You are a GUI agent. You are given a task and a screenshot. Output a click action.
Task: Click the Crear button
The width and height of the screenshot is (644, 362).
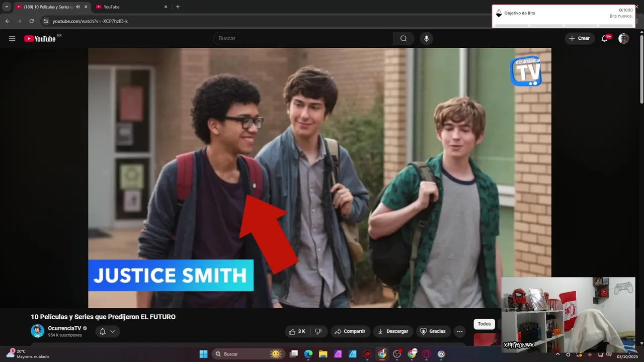pos(580,39)
